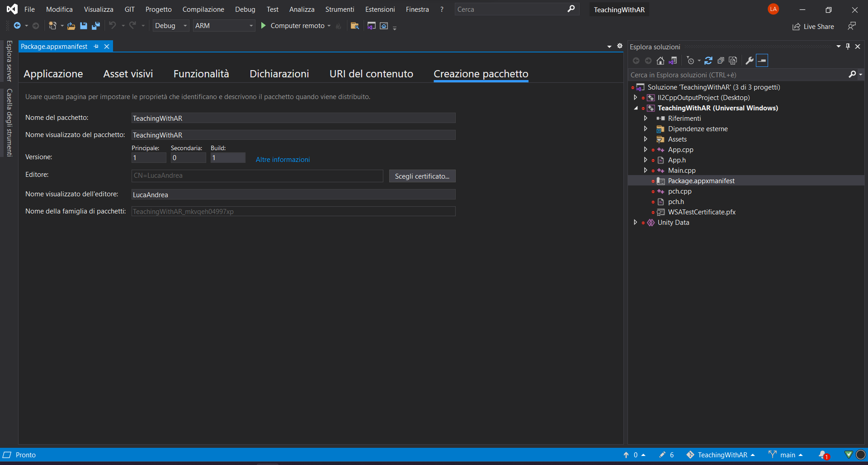Click the Live Share button
Image resolution: width=868 pixels, height=465 pixels.
[813, 26]
